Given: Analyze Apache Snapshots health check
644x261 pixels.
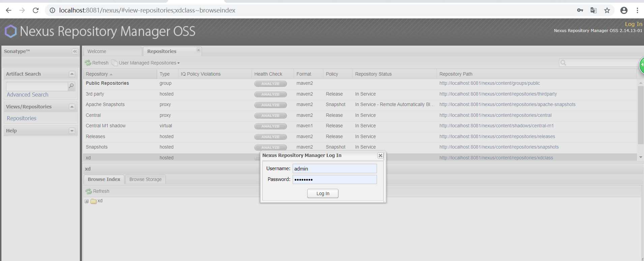Looking at the screenshot, I should tap(270, 105).
